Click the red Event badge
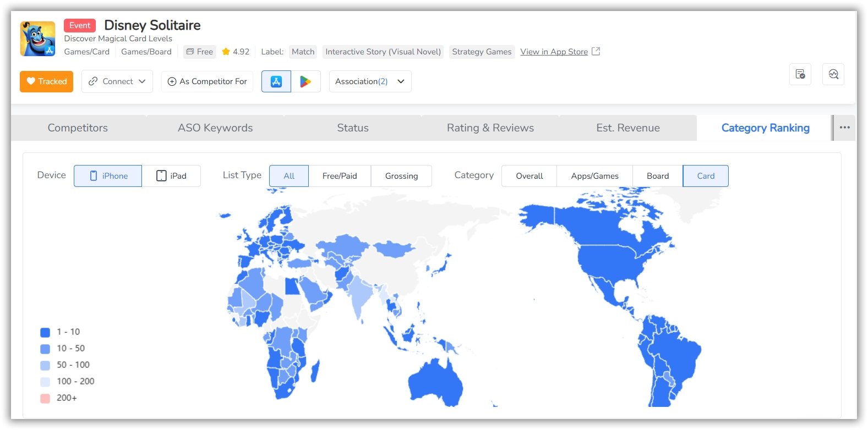This screenshot has width=868, height=430. coord(80,25)
